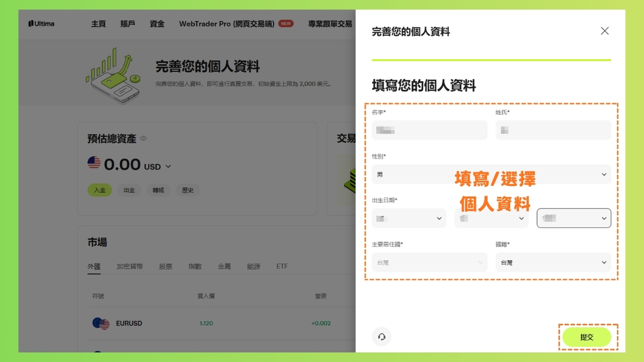Image resolution: width=644 pixels, height=362 pixels.
Task: Click the US flag icon next to balance
Action: (94, 163)
